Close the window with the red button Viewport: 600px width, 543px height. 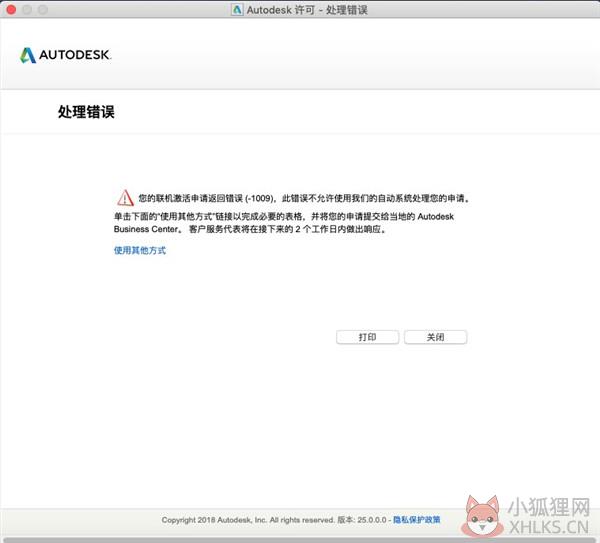(x=11, y=10)
